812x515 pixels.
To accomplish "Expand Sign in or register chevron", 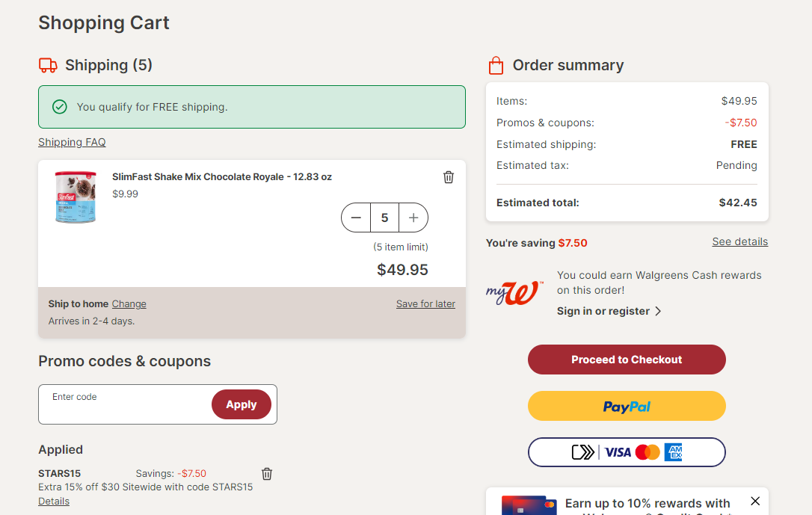I will pyautogui.click(x=658, y=311).
